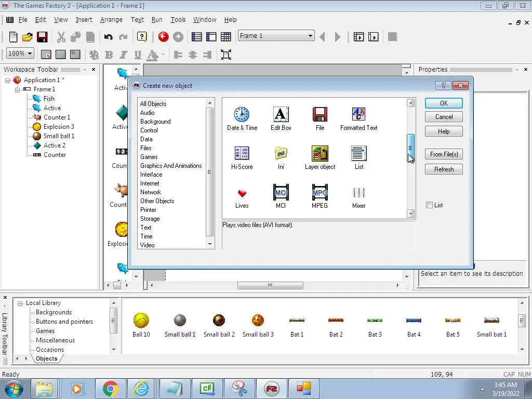
Task: Pick Ball 10 from the library
Action: pos(141,320)
